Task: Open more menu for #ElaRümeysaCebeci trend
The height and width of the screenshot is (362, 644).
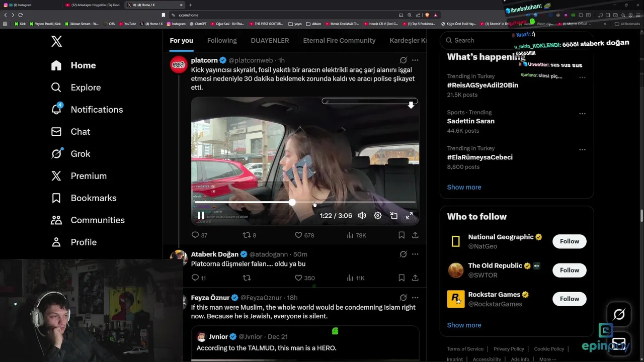Action: click(x=582, y=149)
